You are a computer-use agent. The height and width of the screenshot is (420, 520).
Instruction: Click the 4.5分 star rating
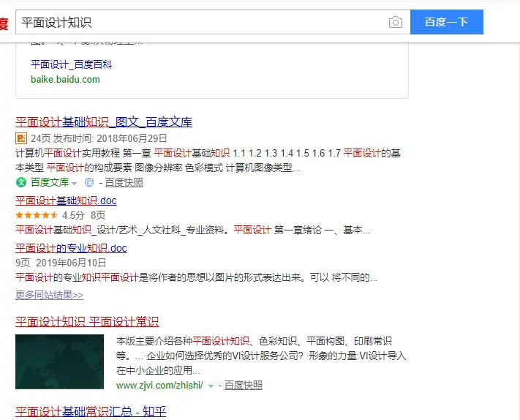pos(50,215)
